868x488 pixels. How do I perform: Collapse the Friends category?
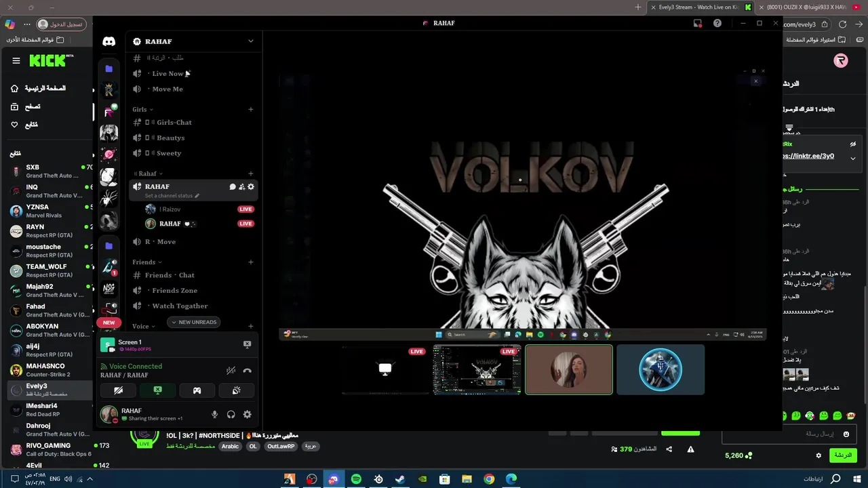click(x=147, y=262)
